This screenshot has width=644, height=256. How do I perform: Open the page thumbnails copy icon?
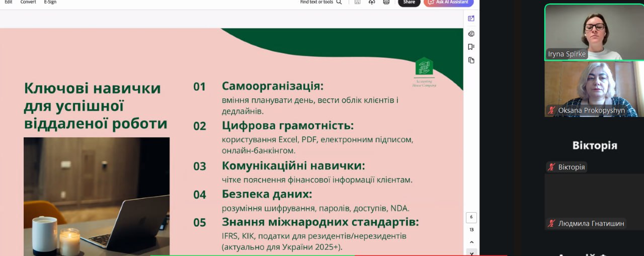[471, 60]
